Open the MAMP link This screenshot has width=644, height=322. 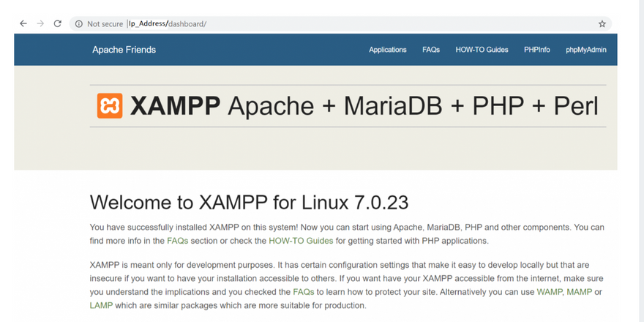580,292
